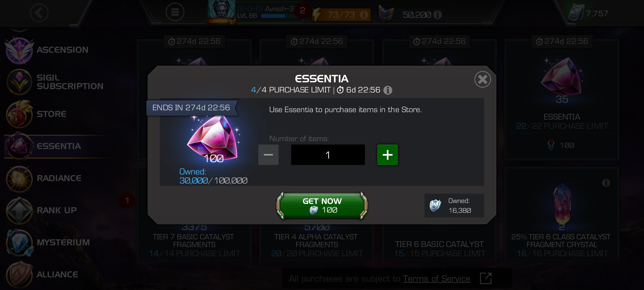Decrease number of items with minus
The height and width of the screenshot is (290, 644).
tap(268, 155)
